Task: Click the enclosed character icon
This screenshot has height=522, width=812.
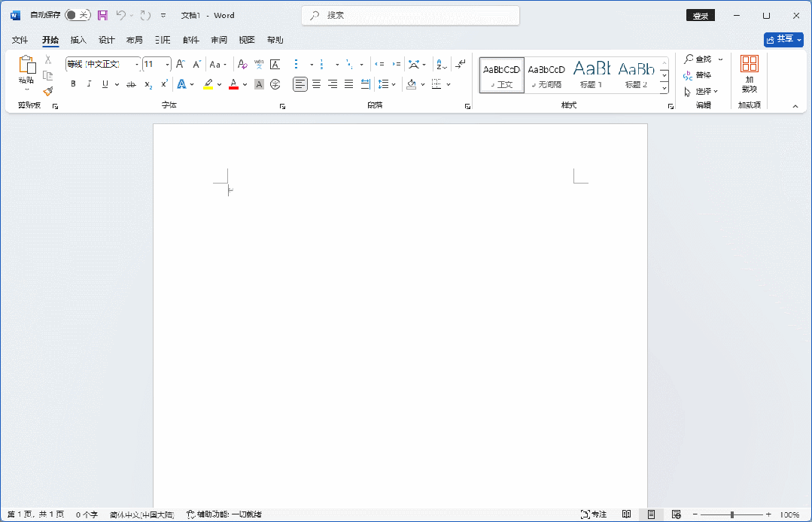Action: 275,84
